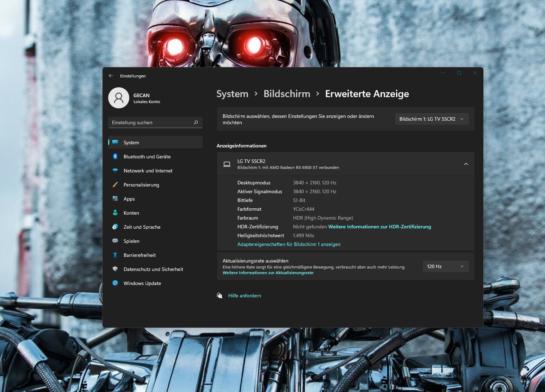The height and width of the screenshot is (392, 545).
Task: Select the Netzwerk und Internet icon
Action: point(115,170)
